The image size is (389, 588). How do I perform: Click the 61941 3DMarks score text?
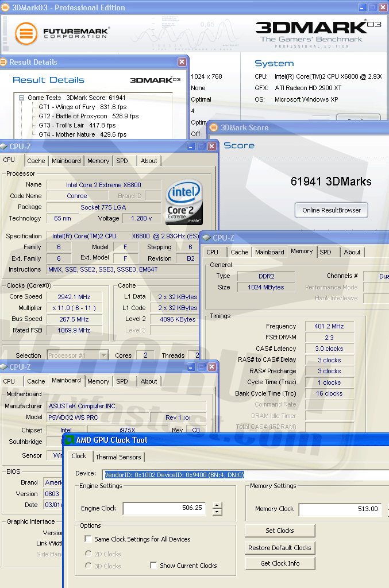coord(331,181)
